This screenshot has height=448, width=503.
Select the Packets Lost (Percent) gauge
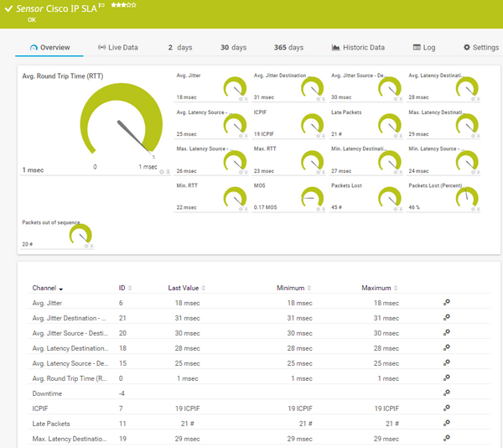(x=465, y=197)
